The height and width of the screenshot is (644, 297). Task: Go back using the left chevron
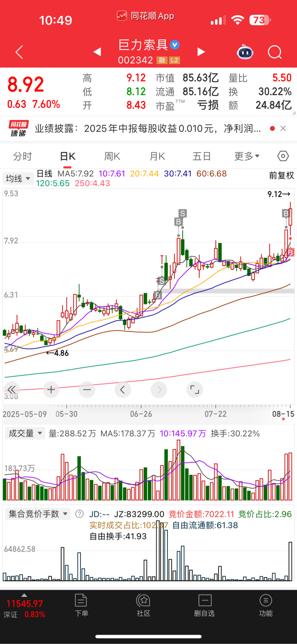[19, 52]
